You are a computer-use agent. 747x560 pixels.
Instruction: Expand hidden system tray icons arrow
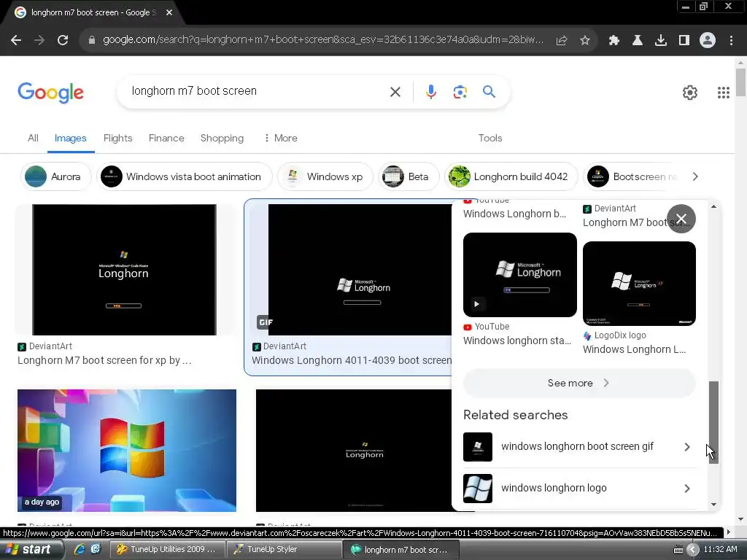pos(693,550)
